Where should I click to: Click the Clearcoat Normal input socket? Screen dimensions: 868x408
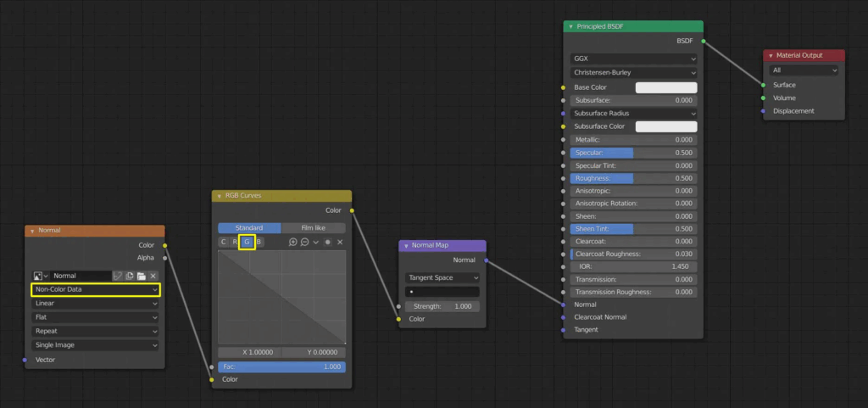pos(563,317)
